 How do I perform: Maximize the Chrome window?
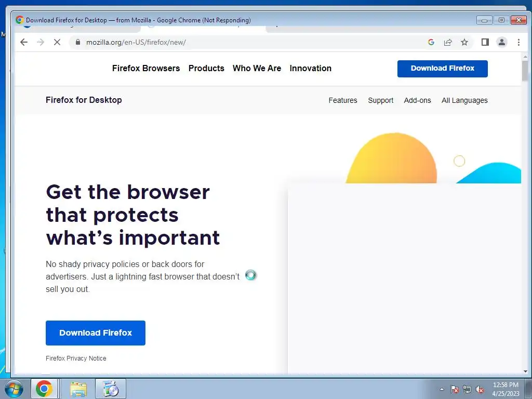coord(501,20)
